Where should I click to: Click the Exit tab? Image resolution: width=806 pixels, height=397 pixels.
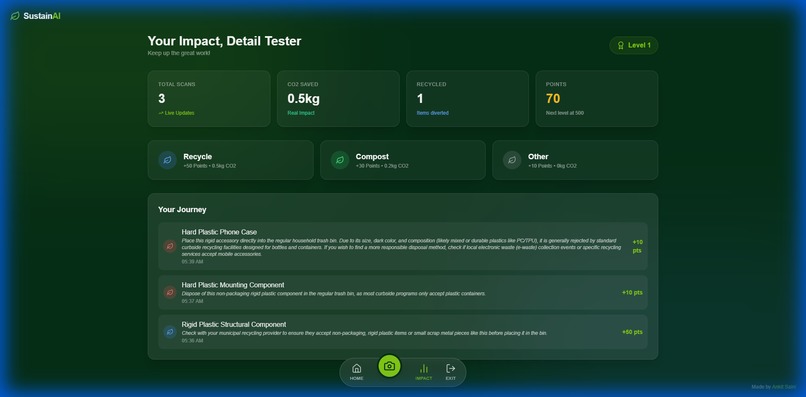(x=450, y=372)
